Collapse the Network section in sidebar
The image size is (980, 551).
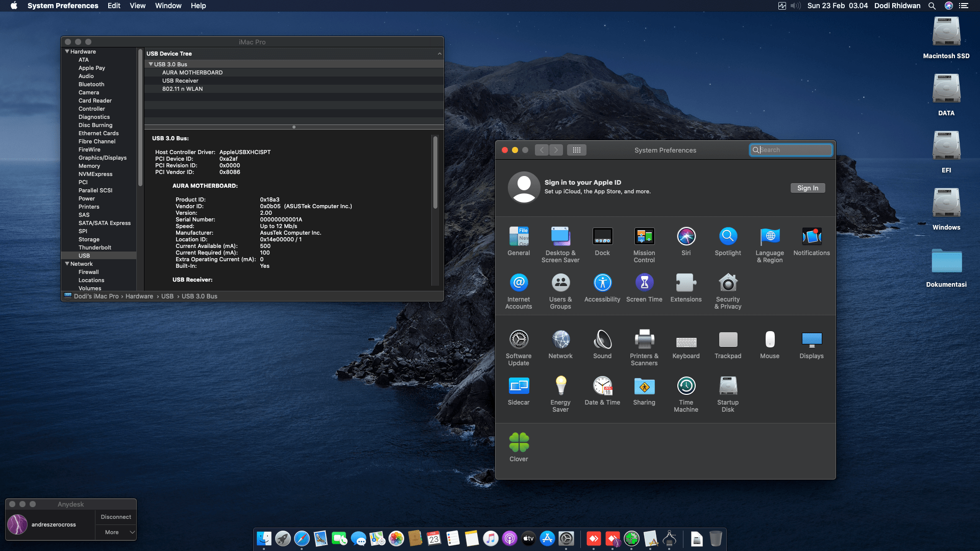click(67, 264)
